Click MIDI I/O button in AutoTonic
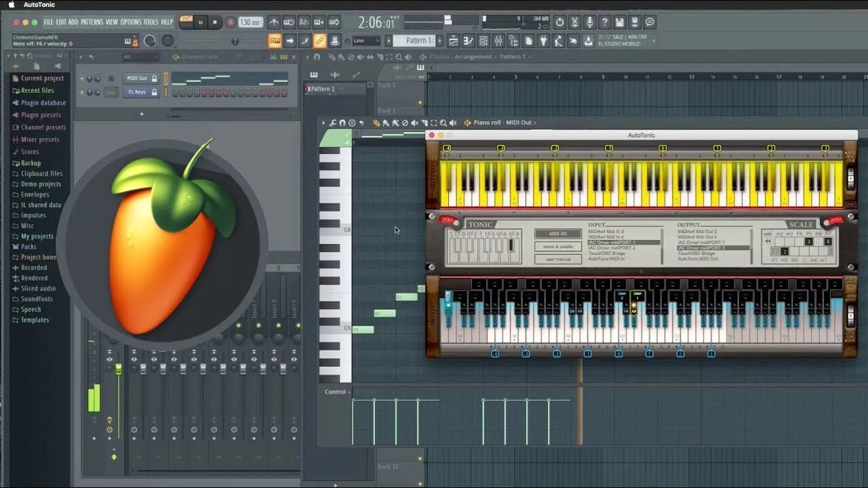Image resolution: width=868 pixels, height=488 pixels. coord(557,234)
